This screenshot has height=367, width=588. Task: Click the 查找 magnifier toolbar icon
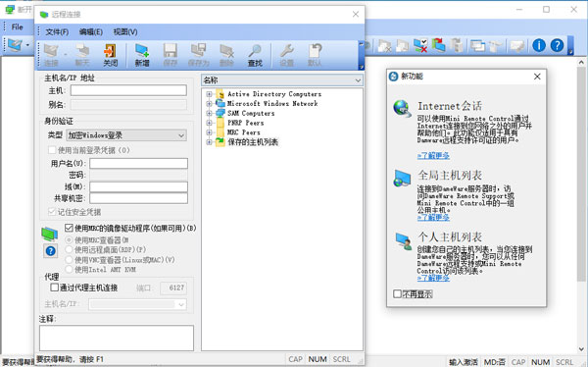255,51
